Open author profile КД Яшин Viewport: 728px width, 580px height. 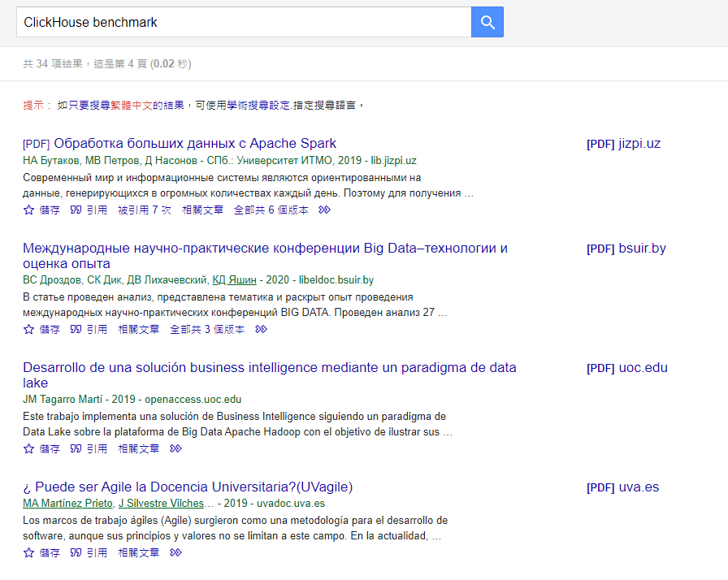click(234, 279)
